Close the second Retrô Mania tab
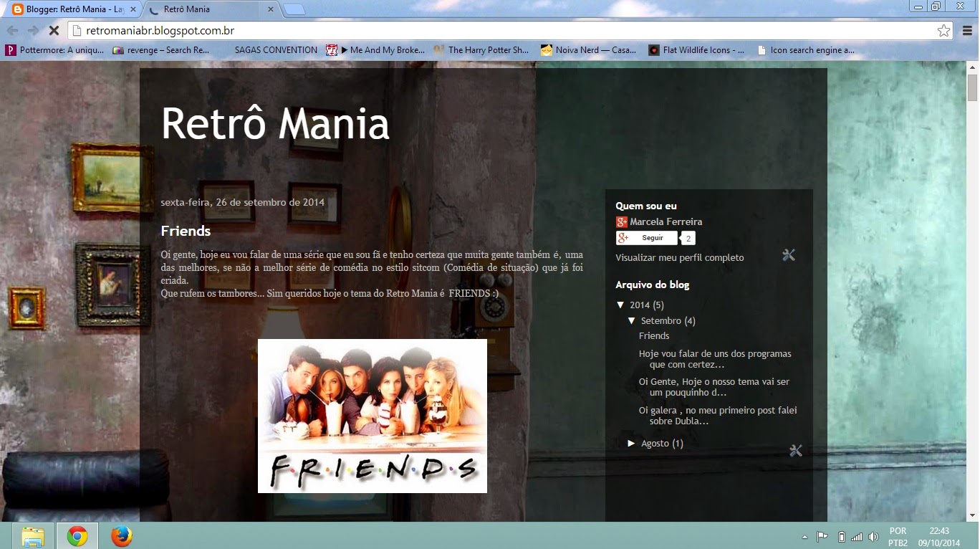This screenshot has width=980, height=549. point(271,10)
